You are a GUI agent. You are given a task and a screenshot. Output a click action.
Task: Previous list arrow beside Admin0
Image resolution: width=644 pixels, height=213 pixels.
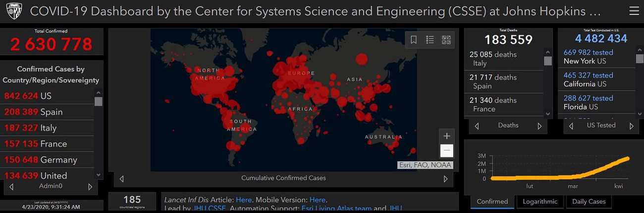click(x=11, y=187)
